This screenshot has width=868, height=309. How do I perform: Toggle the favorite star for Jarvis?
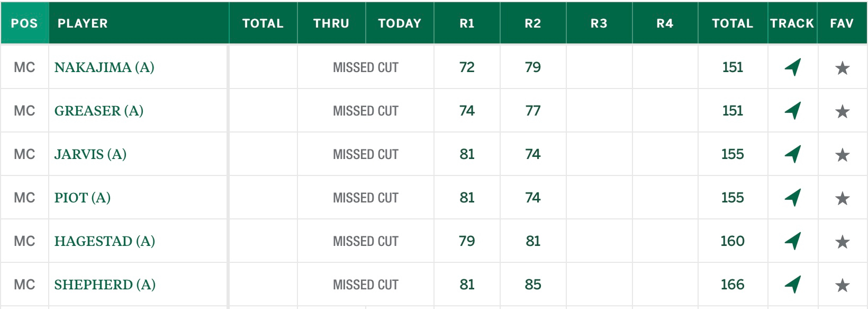(842, 155)
